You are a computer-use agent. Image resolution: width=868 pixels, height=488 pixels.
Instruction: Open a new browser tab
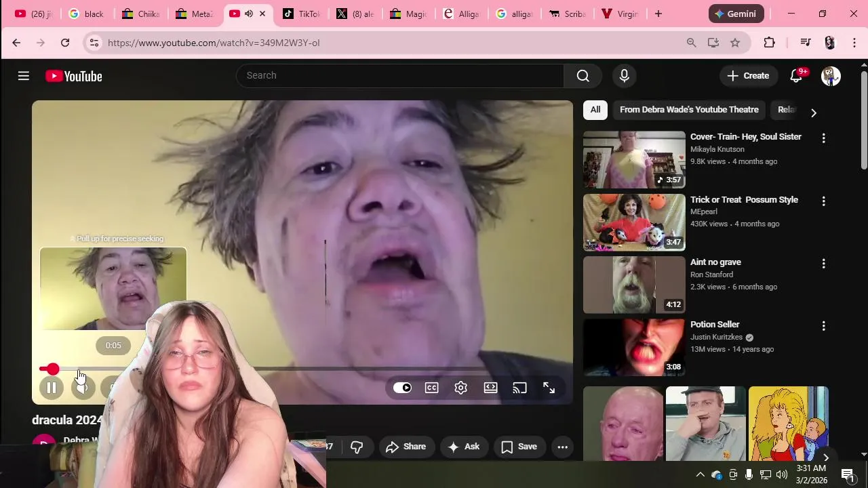[x=658, y=14]
